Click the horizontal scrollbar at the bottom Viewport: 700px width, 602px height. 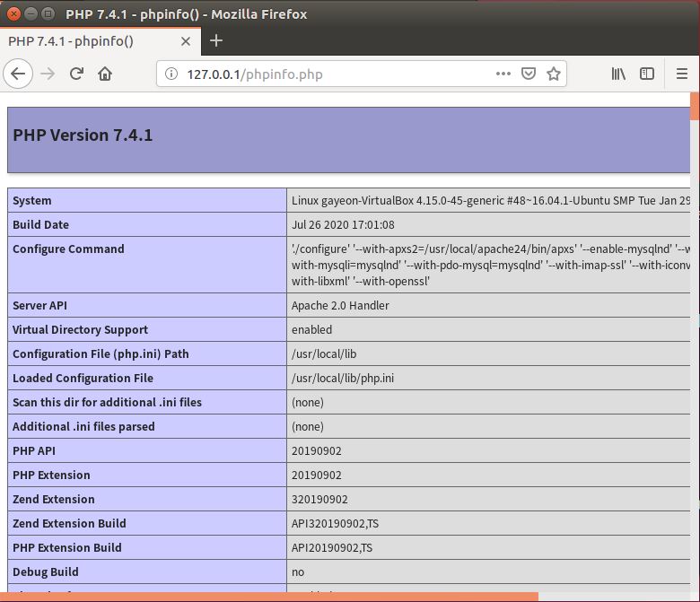(x=268, y=598)
